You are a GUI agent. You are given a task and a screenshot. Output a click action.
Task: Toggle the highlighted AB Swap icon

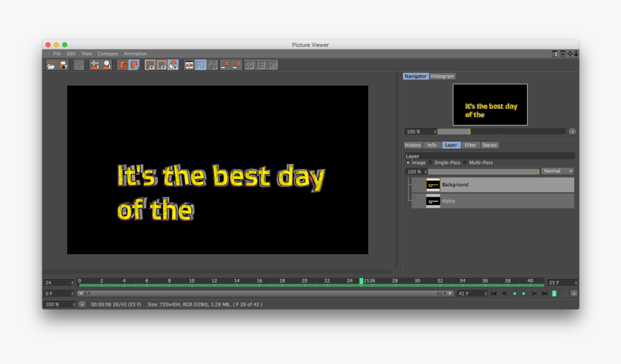pyautogui.click(x=201, y=65)
